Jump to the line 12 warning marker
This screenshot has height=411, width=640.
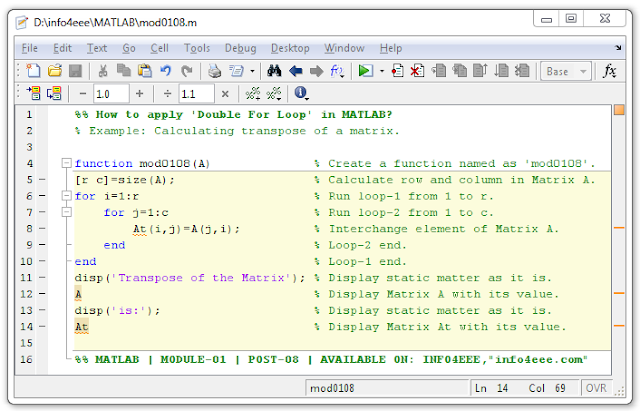pyautogui.click(x=619, y=293)
